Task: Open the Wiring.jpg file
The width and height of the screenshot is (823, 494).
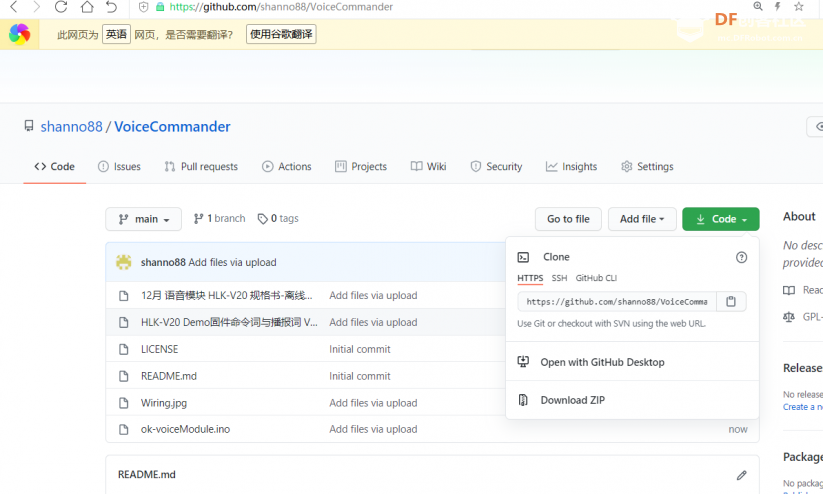Action: pos(164,403)
